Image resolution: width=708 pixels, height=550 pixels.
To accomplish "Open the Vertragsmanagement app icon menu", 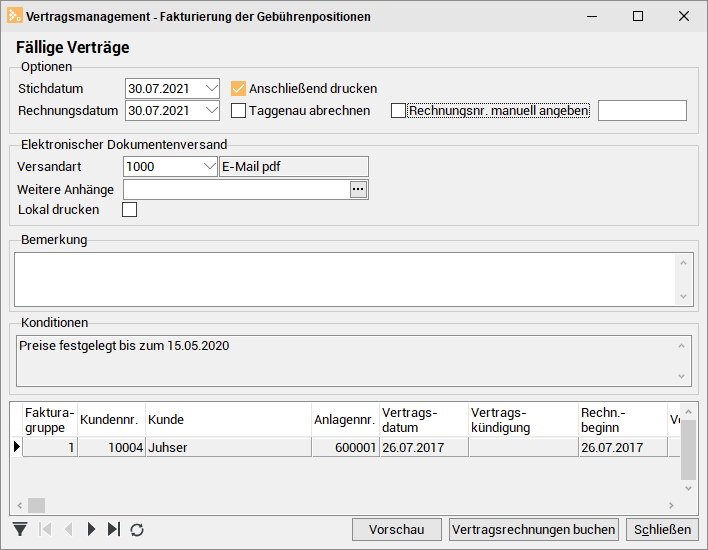I will tap(14, 16).
